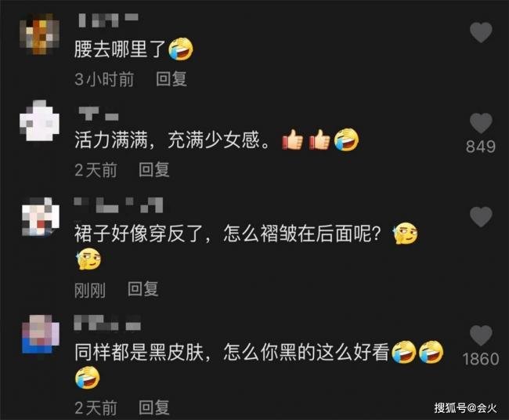Image resolution: width=509 pixels, height=420 pixels.
Task: Like the '同样都是黑皮肤' comment with 1860 likes
Action: tap(481, 335)
